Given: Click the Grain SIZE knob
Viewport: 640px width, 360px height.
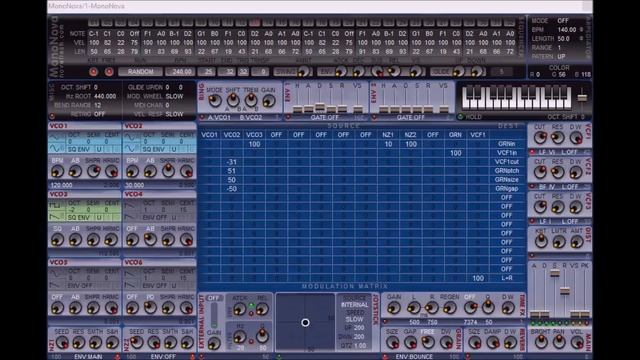Looking at the screenshot, I should click(392, 342).
